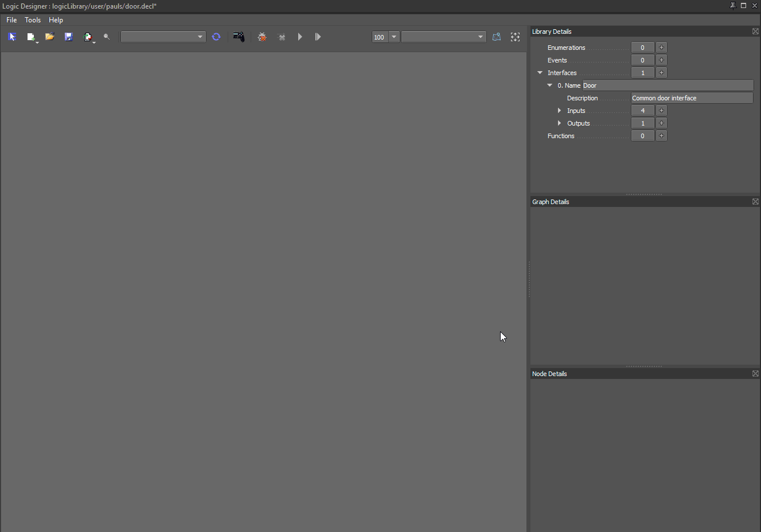
Task: Click the Enumerations count field
Action: (643, 48)
